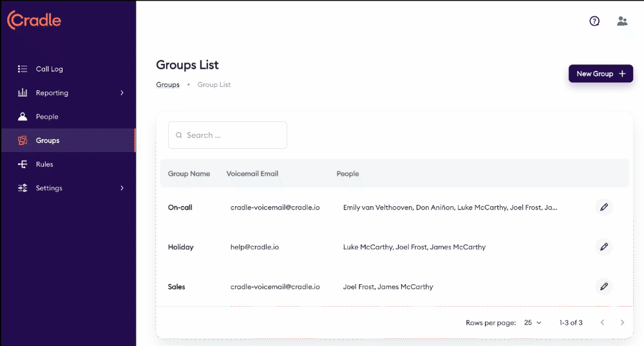Open the help question mark icon
Screen dimensions: 644x346
point(594,21)
